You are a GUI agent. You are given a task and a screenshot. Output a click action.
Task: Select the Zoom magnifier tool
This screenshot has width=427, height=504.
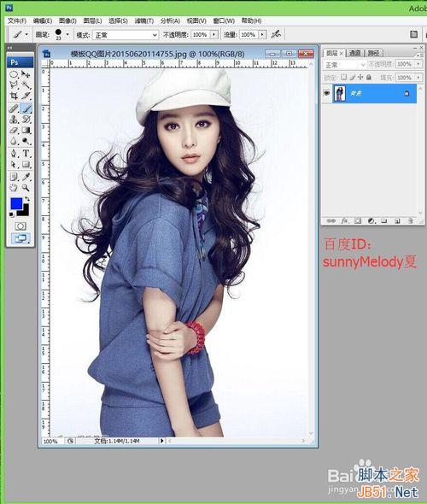(x=26, y=188)
